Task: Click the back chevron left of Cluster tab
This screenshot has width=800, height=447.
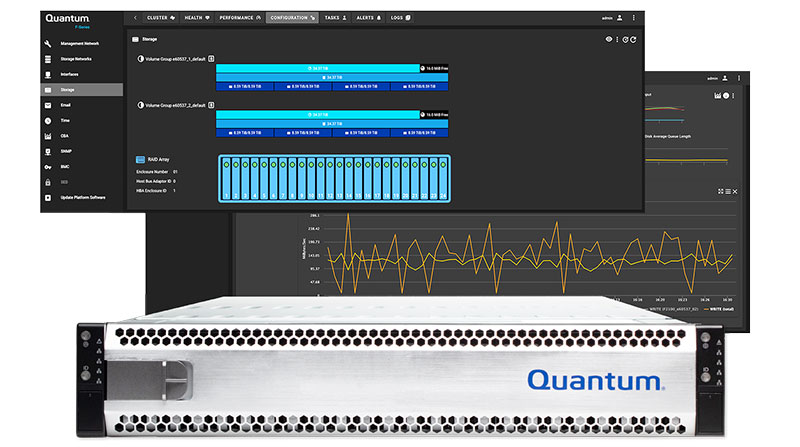Action: point(135,18)
